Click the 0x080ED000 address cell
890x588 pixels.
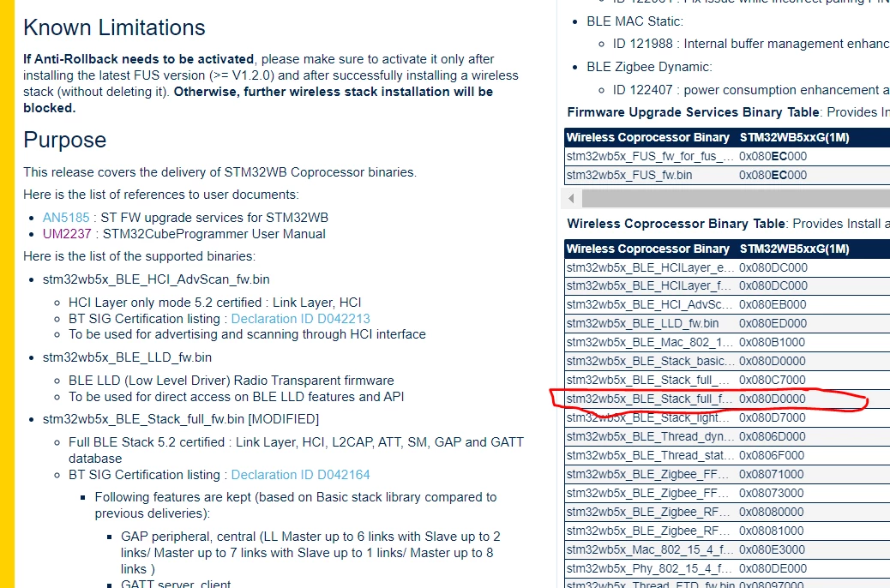click(773, 323)
